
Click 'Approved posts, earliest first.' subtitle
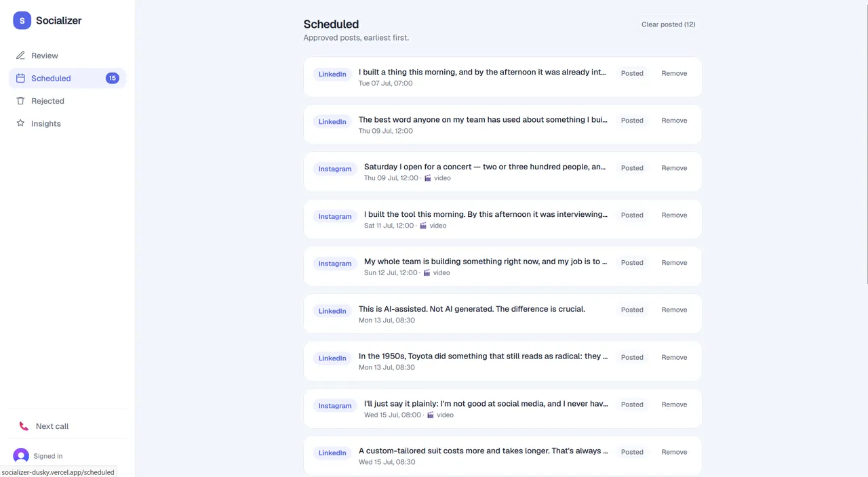point(356,38)
